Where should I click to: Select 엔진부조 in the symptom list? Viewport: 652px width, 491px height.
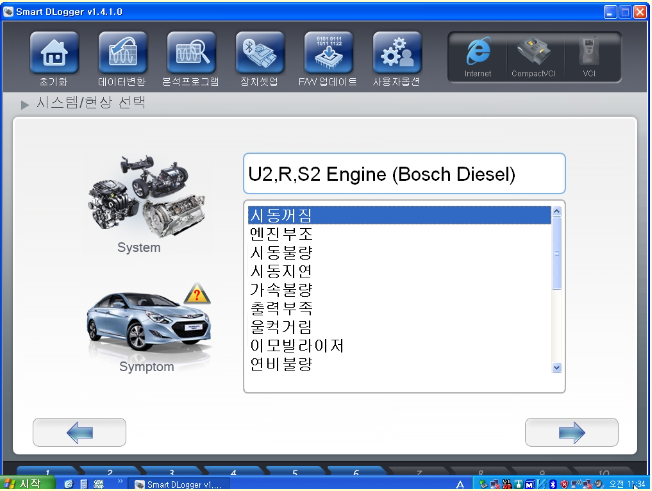[x=399, y=234]
